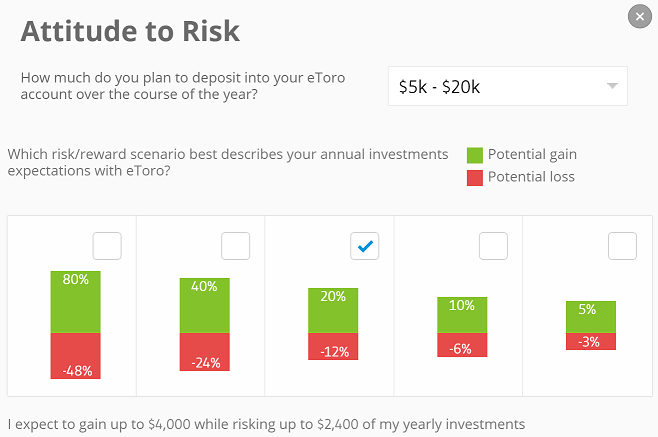
Task: Click the red -3% loss bar
Action: 591,341
